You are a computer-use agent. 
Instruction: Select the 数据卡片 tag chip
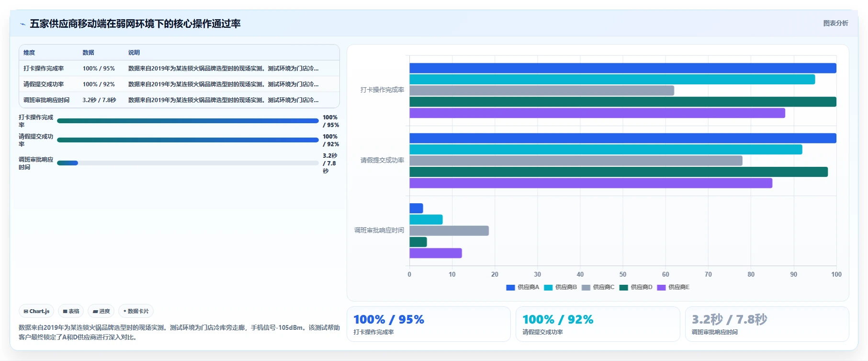pyautogui.click(x=136, y=311)
